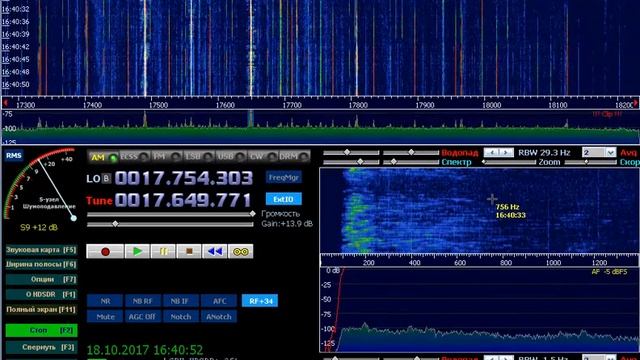This screenshot has width=640, height=360.
Task: Click the strong signal near 17500 in the waterfall
Action: (x=145, y=49)
